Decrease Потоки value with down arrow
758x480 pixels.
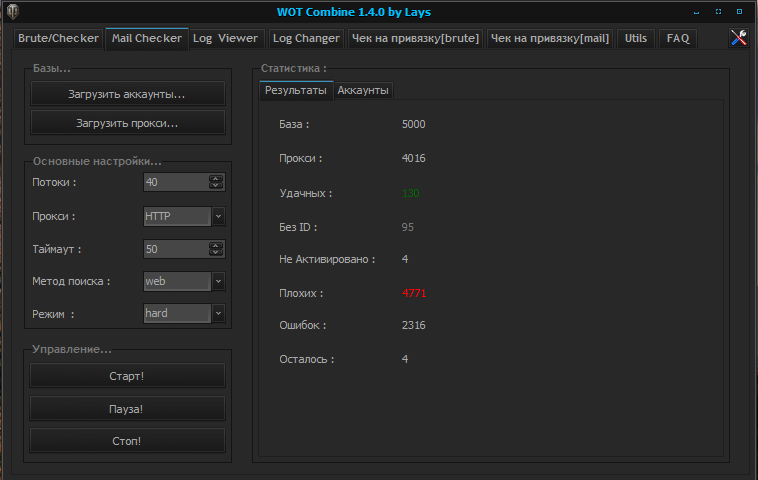[x=216, y=186]
